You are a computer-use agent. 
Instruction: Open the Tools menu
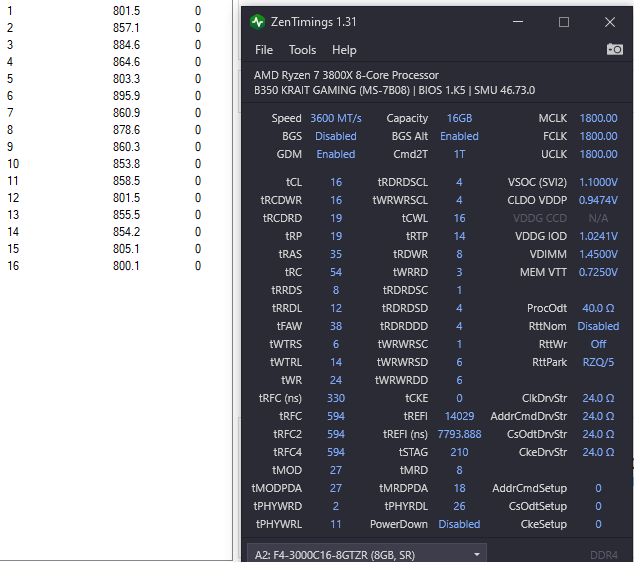click(302, 50)
